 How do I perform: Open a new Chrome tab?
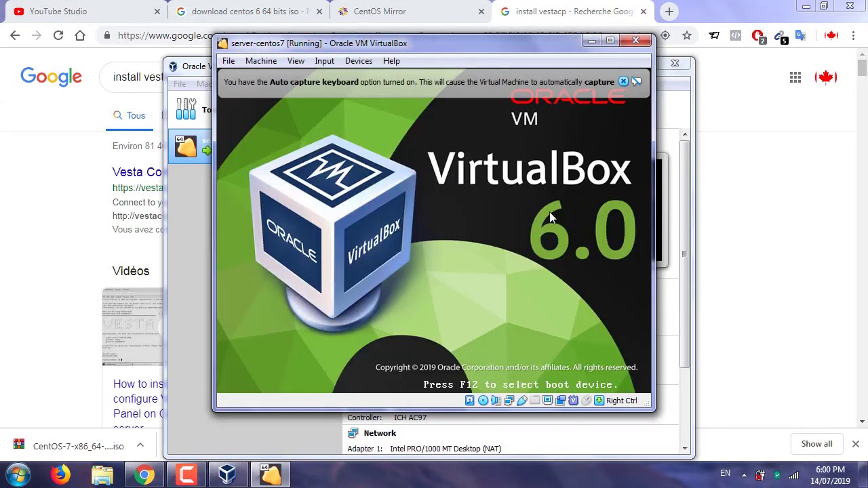click(x=669, y=12)
